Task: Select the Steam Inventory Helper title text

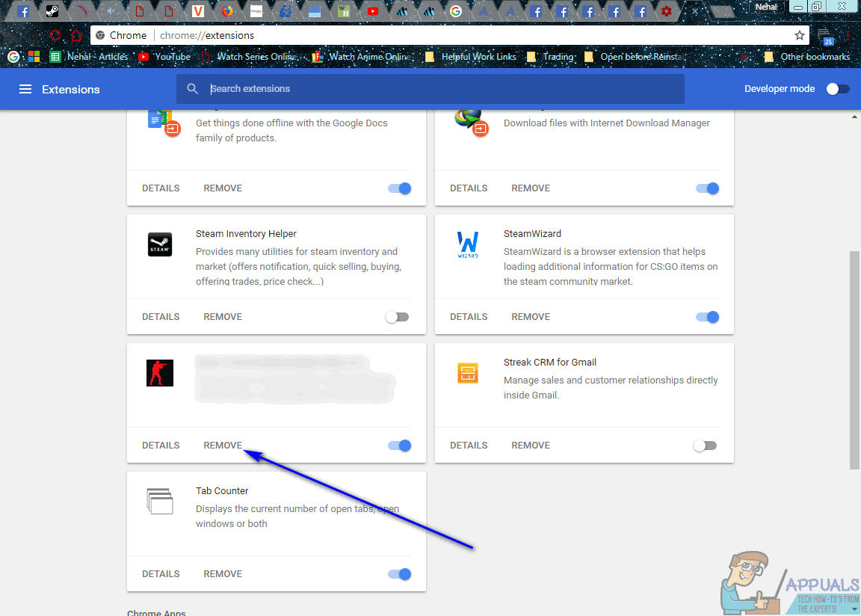Action: pyautogui.click(x=246, y=234)
